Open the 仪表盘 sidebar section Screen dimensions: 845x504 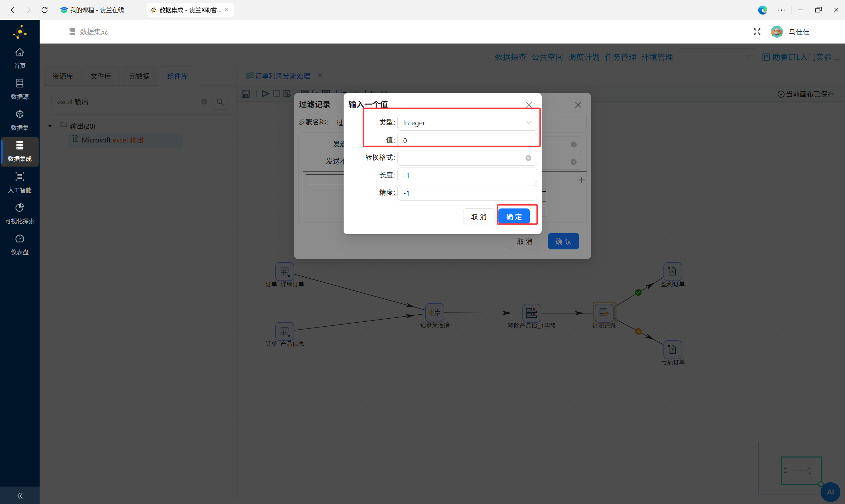pyautogui.click(x=20, y=244)
